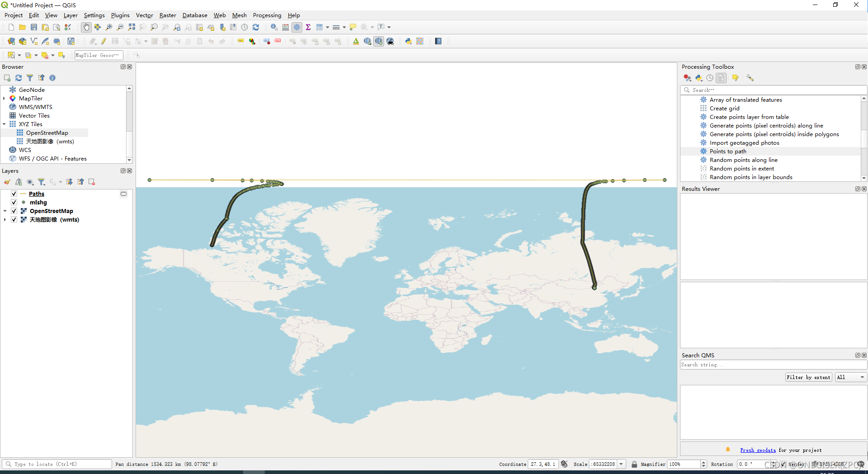
Task: Activate the Pan Map hand tool
Action: coord(86,27)
